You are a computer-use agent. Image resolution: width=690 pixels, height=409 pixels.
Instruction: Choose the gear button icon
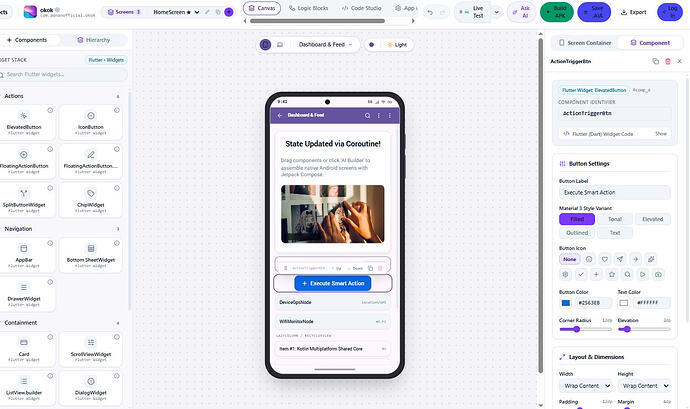pyautogui.click(x=565, y=274)
